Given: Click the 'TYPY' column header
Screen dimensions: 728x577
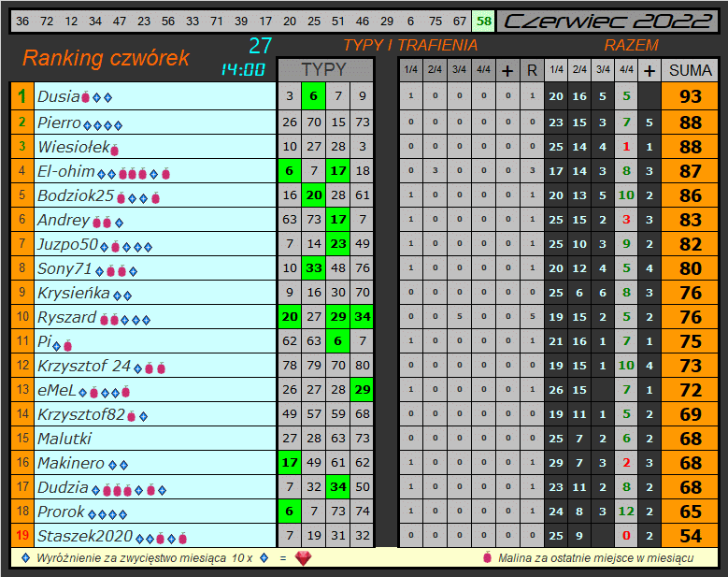Looking at the screenshot, I should pos(325,70).
